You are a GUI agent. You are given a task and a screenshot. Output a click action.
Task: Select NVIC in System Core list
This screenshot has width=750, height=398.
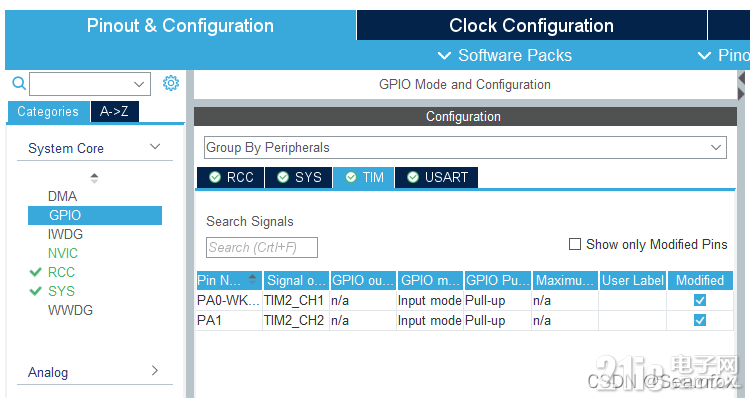[63, 253]
